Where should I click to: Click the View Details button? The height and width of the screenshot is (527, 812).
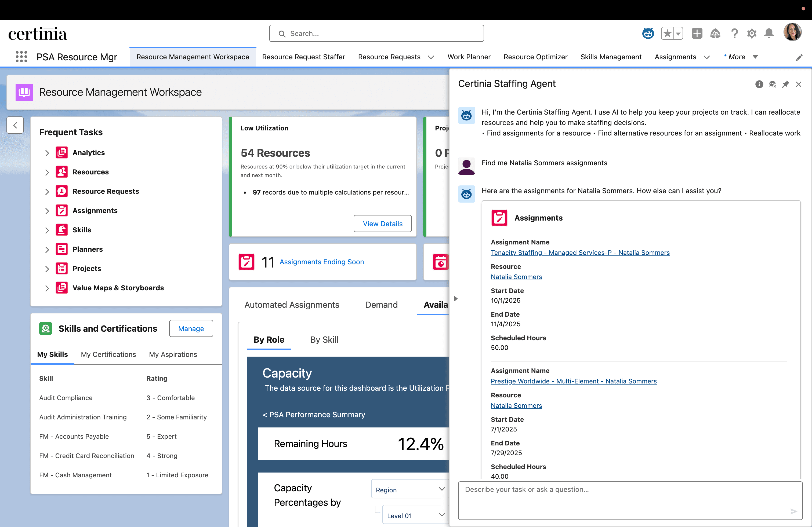pyautogui.click(x=382, y=224)
